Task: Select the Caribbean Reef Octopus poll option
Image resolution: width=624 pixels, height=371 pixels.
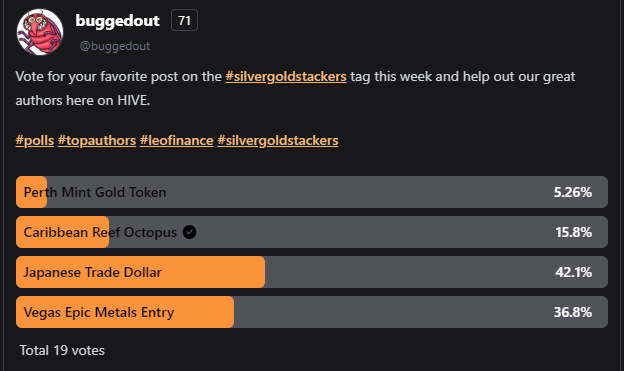Action: click(x=312, y=232)
